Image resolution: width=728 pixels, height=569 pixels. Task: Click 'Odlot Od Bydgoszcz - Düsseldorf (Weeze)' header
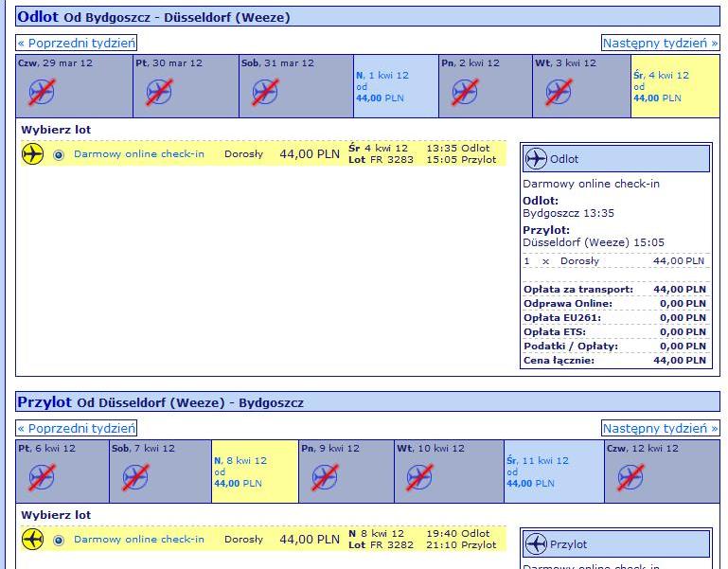click(367, 17)
